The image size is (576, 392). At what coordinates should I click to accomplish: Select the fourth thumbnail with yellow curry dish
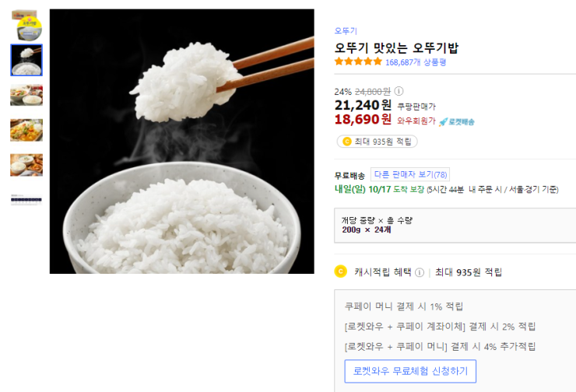pyautogui.click(x=26, y=130)
